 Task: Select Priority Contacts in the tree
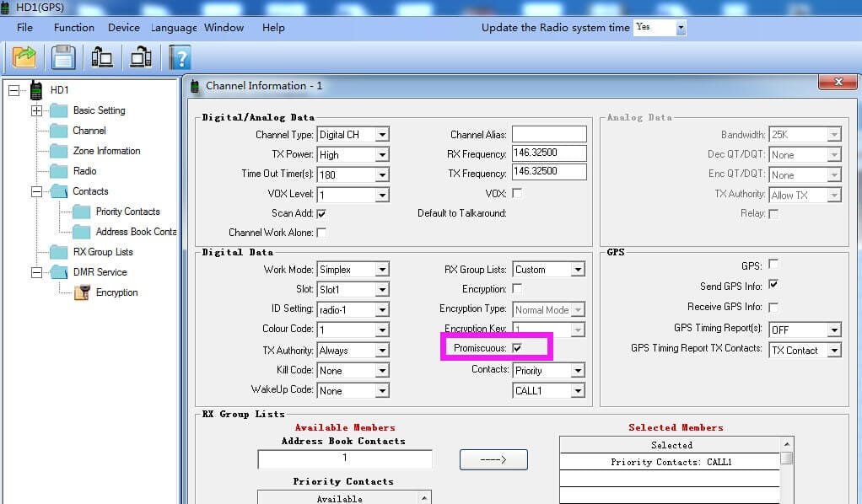(127, 212)
